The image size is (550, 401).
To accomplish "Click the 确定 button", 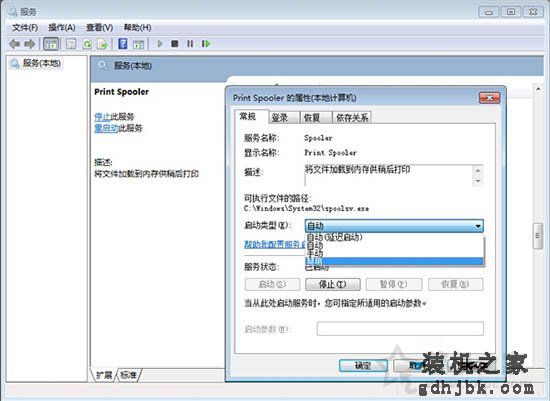I will click(x=363, y=366).
